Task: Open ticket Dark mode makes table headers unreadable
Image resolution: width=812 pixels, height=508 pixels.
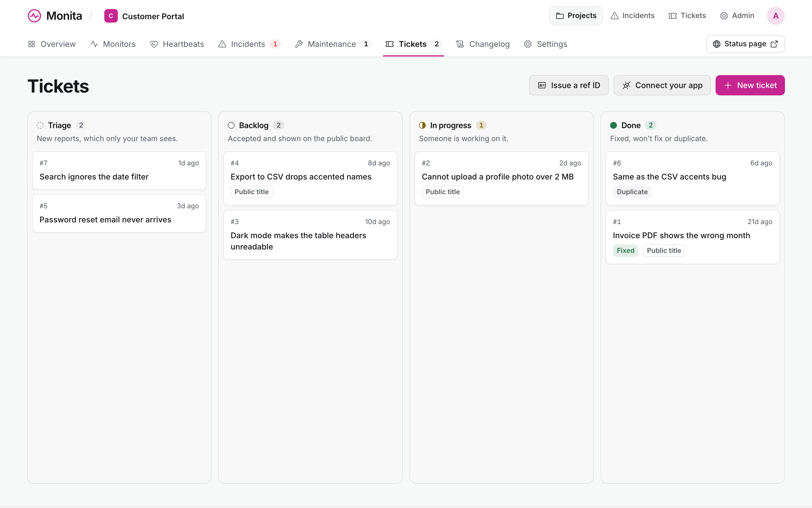Action: 310,235
